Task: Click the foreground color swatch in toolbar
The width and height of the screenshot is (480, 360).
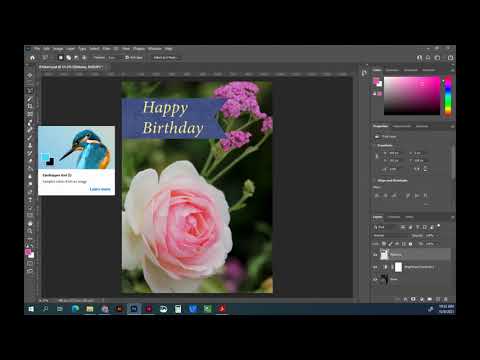Action: pos(28,252)
